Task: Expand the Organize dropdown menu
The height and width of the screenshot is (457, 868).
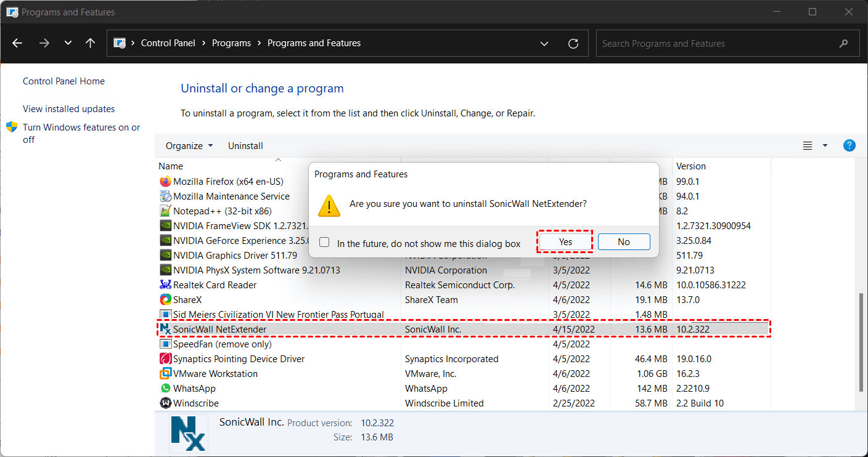Action: 189,146
